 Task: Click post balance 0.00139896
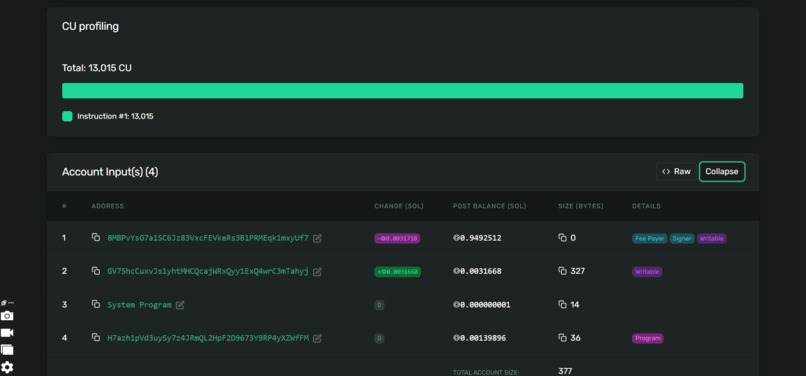(x=480, y=338)
